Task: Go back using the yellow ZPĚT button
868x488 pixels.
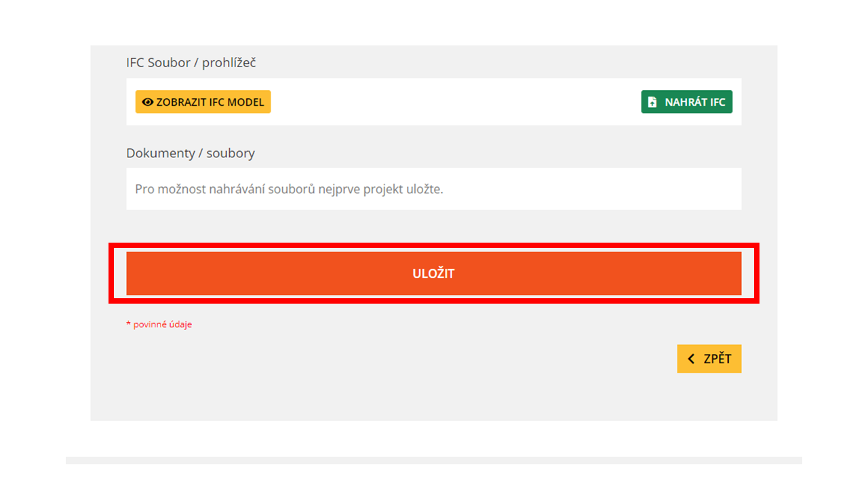Action: point(709,359)
